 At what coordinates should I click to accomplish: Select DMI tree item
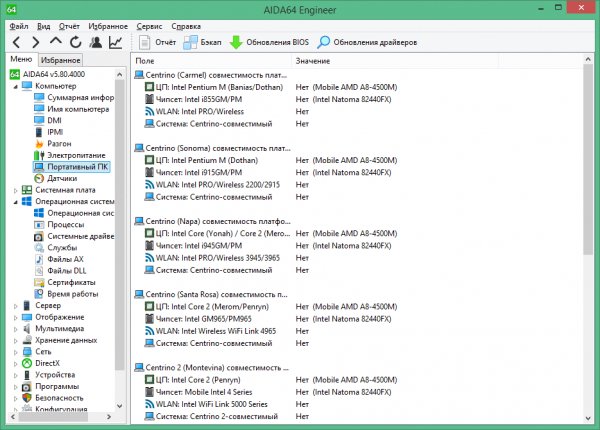click(48, 121)
